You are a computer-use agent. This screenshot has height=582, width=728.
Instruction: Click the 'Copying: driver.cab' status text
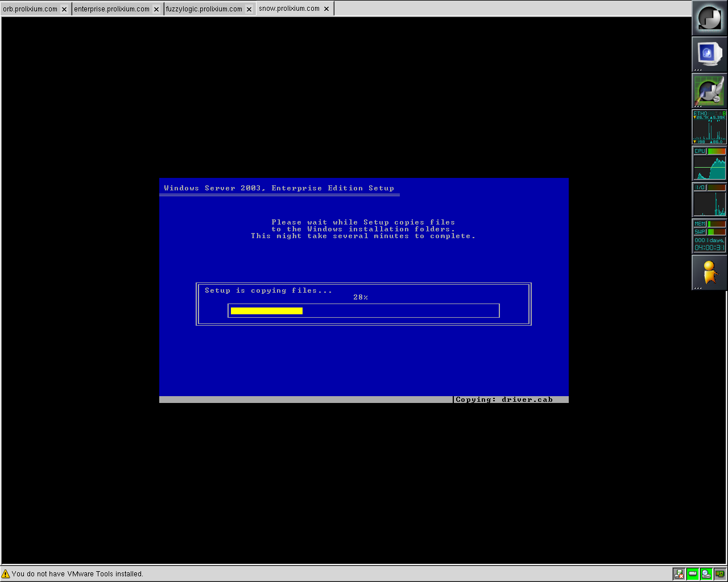click(504, 400)
